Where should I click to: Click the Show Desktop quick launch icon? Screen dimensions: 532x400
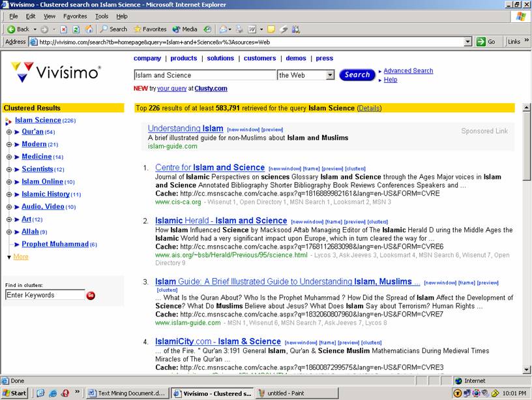[40, 393]
